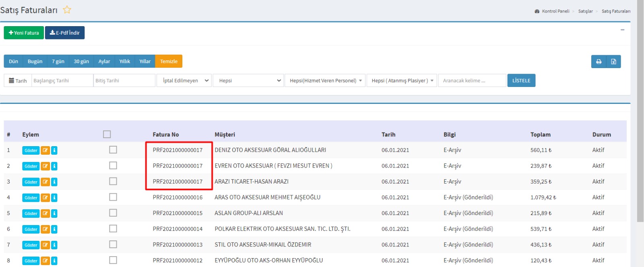The height and width of the screenshot is (267, 644).
Task: Expand the Hepsi(Hizmet Veren Personel) dropdown
Action: pyautogui.click(x=325, y=81)
